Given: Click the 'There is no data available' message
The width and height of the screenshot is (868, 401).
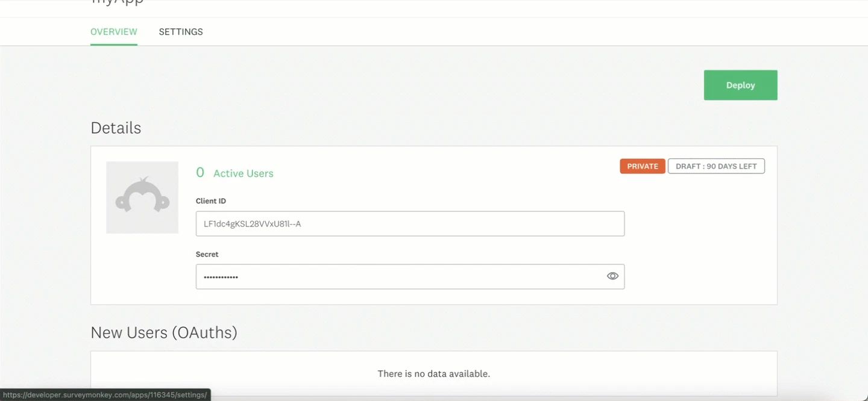Looking at the screenshot, I should click(x=433, y=373).
